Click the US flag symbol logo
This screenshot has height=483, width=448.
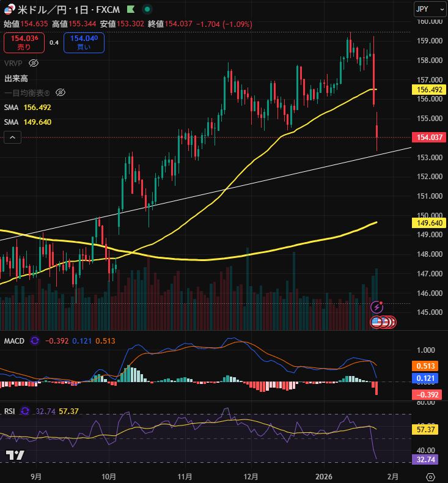point(9,10)
